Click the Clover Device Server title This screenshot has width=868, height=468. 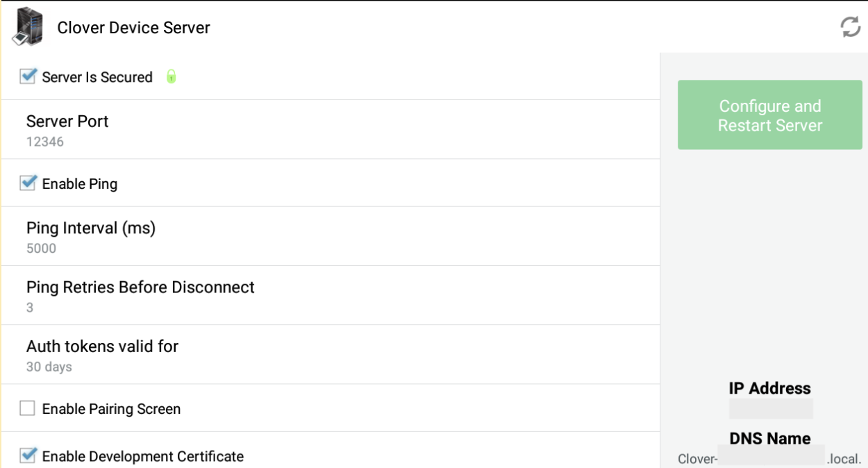pos(133,28)
